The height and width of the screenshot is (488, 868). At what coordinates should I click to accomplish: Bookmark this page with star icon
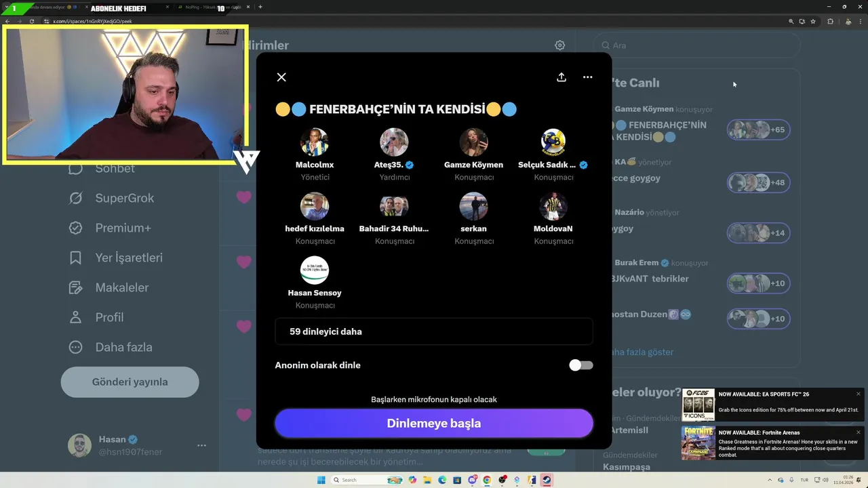click(x=813, y=21)
